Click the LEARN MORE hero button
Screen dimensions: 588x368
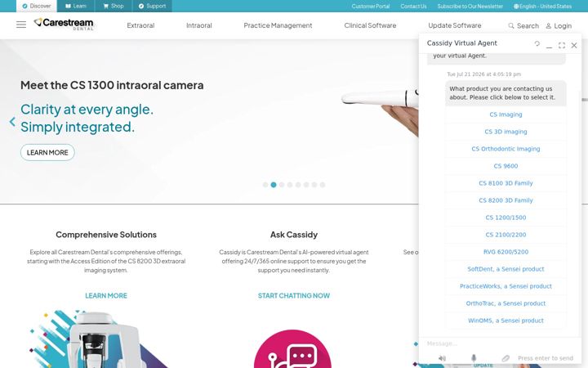pyautogui.click(x=47, y=152)
